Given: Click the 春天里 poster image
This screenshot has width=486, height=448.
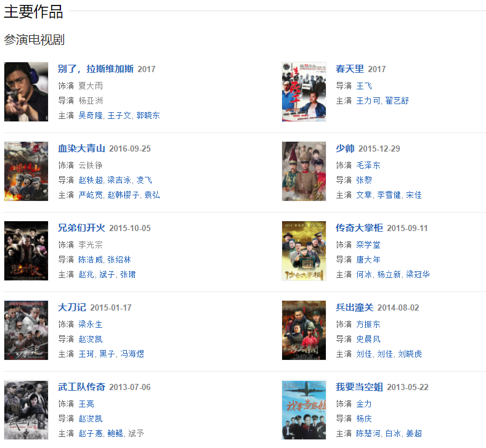Looking at the screenshot, I should [304, 92].
